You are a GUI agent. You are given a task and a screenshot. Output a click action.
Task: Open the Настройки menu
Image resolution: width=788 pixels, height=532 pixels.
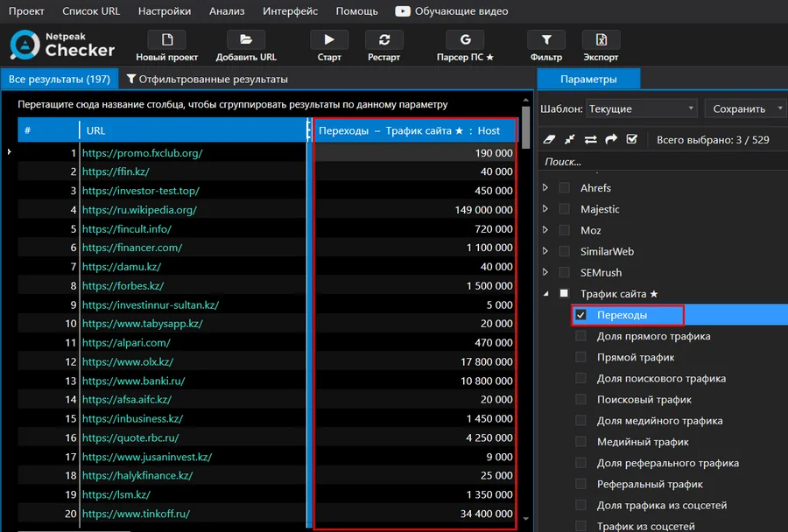pyautogui.click(x=165, y=11)
